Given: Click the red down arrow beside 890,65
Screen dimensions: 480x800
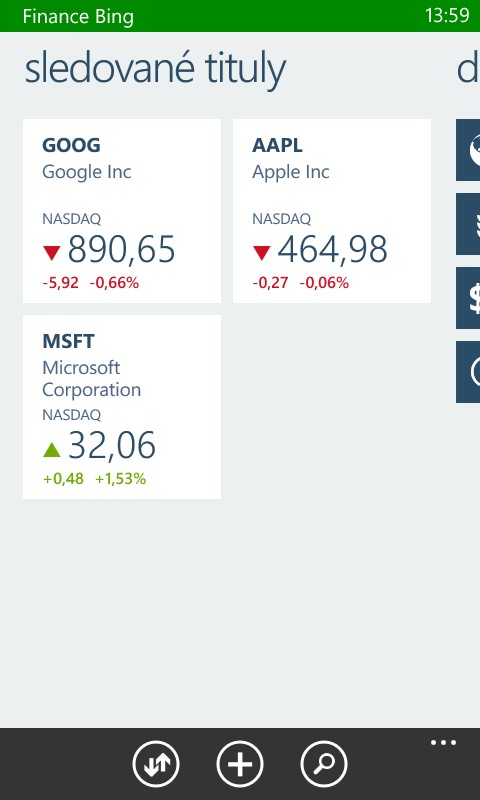Looking at the screenshot, I should tap(52, 253).
